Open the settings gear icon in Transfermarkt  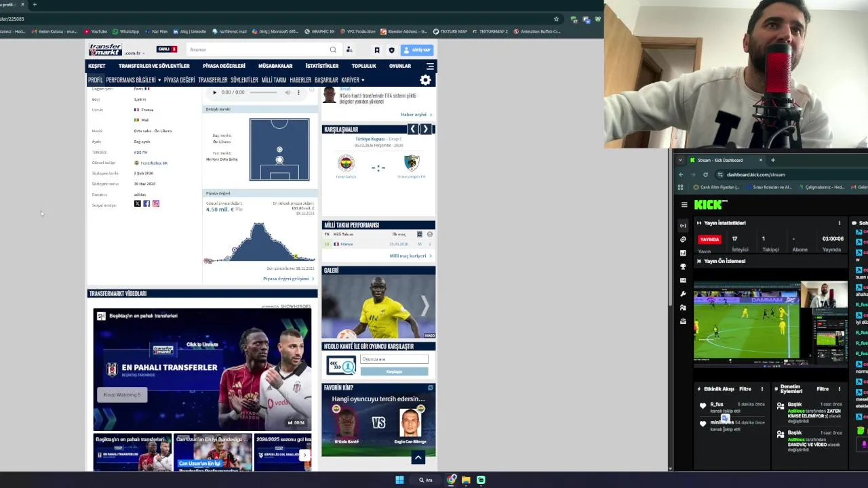[x=425, y=80]
